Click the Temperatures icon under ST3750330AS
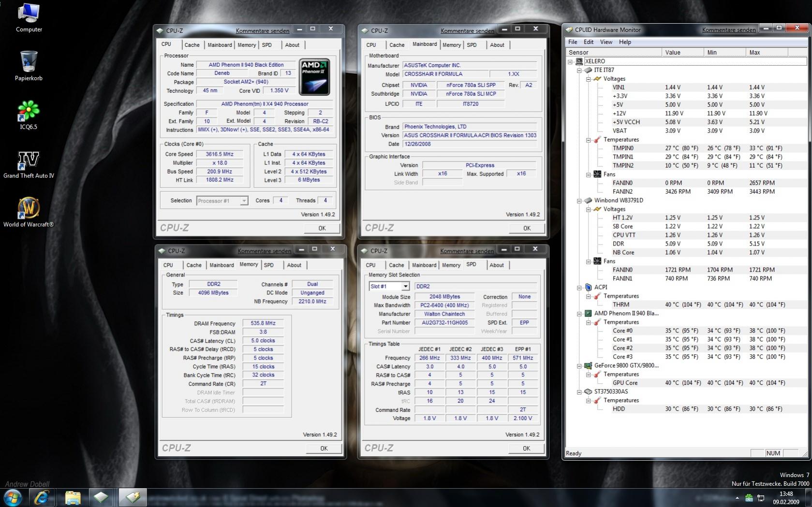Viewport: 812px width, 507px height. (x=597, y=401)
